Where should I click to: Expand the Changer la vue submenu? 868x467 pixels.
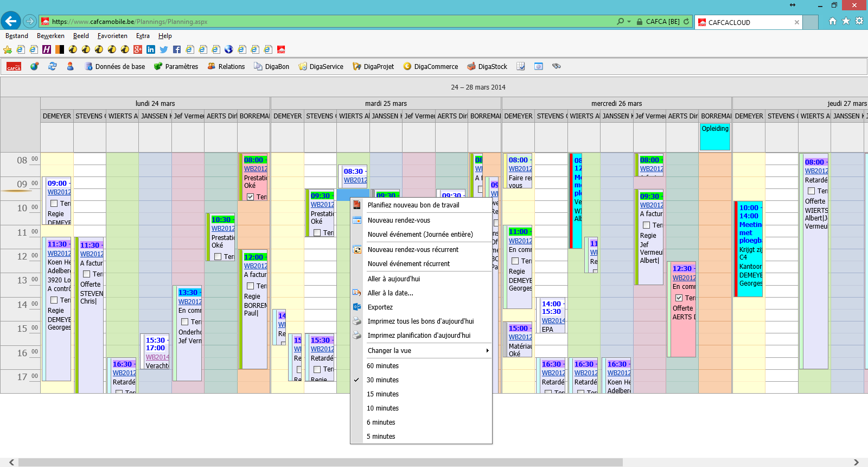(421, 351)
